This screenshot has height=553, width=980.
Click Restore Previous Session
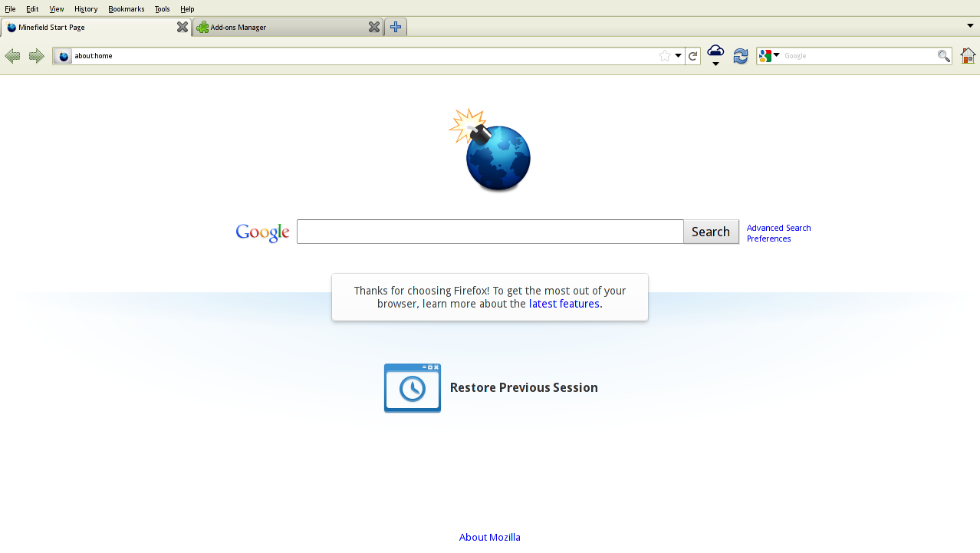[523, 387]
